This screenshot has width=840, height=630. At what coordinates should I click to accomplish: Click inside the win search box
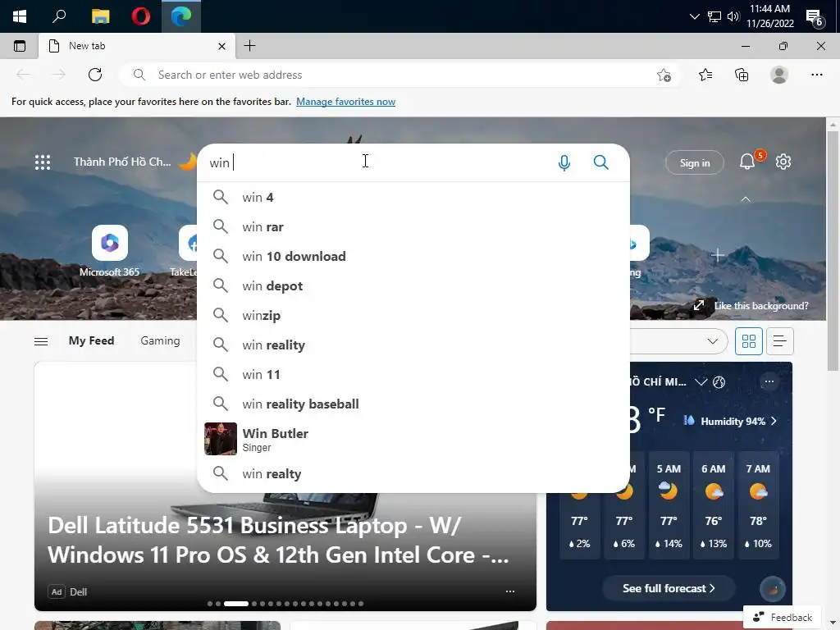(x=375, y=163)
